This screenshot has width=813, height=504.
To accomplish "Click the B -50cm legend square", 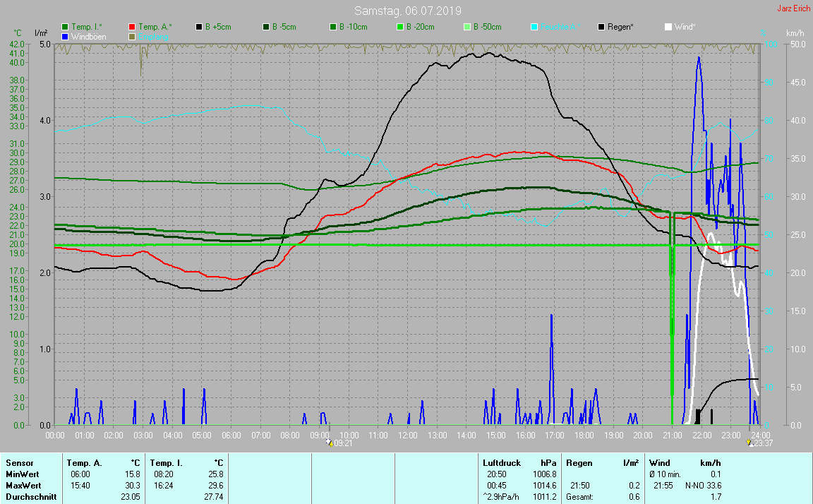I will 467,27.
